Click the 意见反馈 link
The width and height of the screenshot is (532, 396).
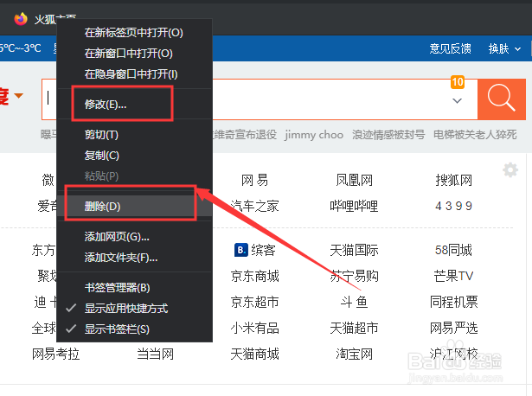coord(450,48)
